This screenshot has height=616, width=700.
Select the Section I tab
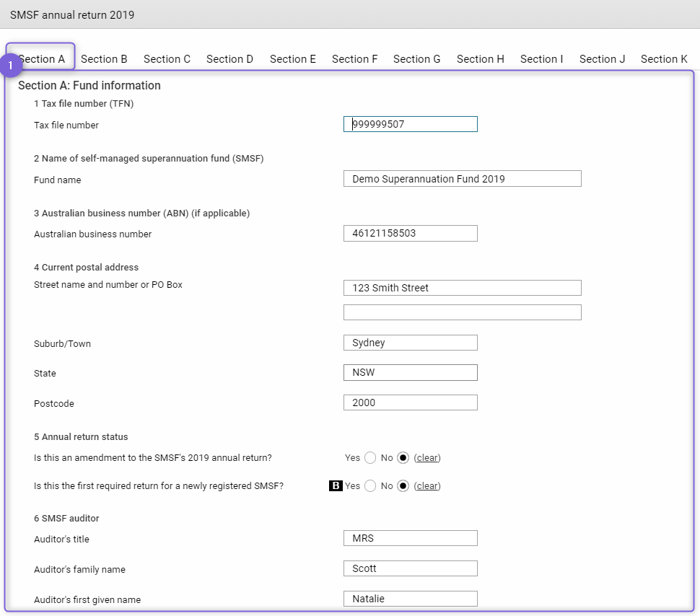tap(541, 59)
